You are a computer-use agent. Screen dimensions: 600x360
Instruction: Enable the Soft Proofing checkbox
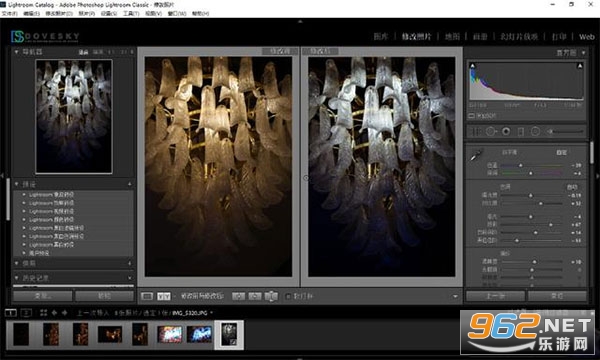click(288, 296)
